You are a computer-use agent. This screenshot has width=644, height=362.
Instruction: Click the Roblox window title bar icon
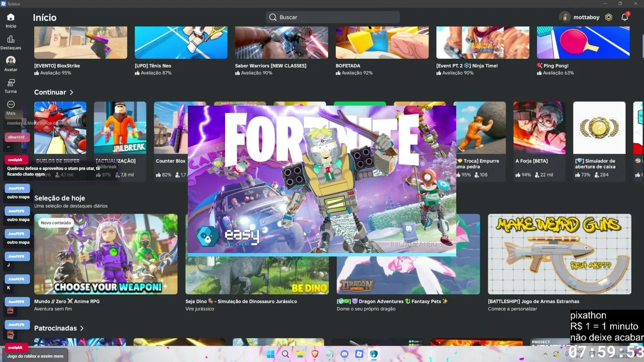(x=4, y=4)
